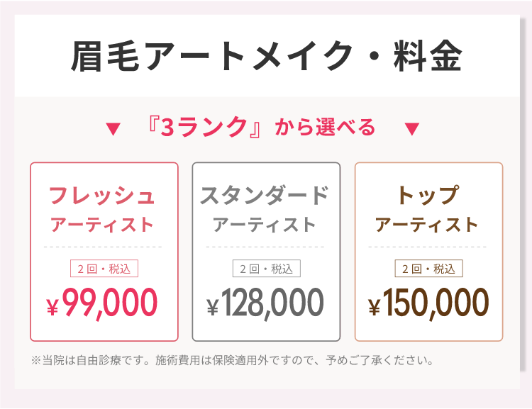Image resolution: width=532 pixels, height=409 pixels.
Task: Click the トップ title text
Action: tap(428, 195)
